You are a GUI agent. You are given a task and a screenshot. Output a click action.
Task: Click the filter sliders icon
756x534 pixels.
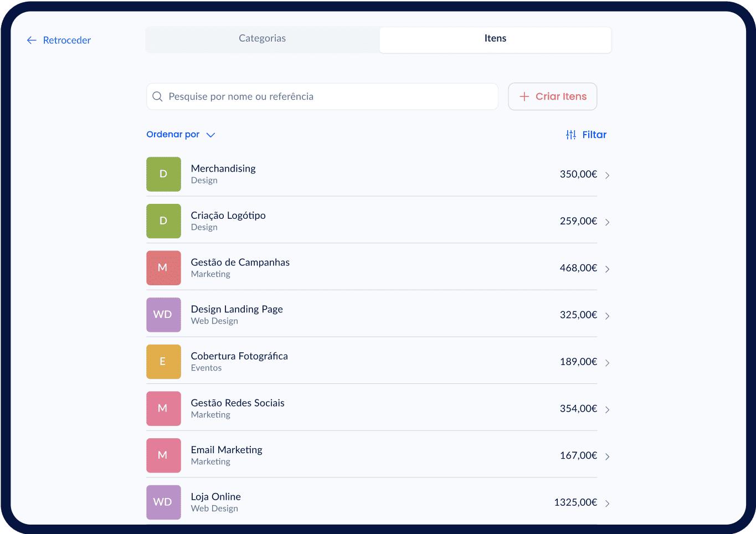570,135
